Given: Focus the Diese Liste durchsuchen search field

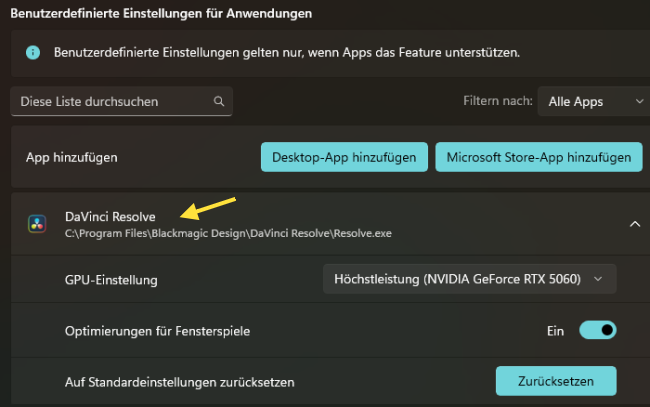Looking at the screenshot, I should click(x=121, y=101).
